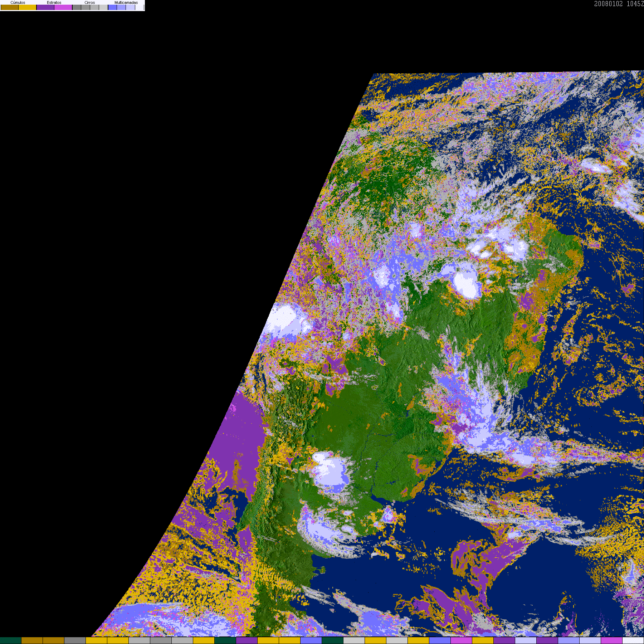Select the rightmost white bottom-strip cell
644x644 pixels.
click(x=633, y=640)
